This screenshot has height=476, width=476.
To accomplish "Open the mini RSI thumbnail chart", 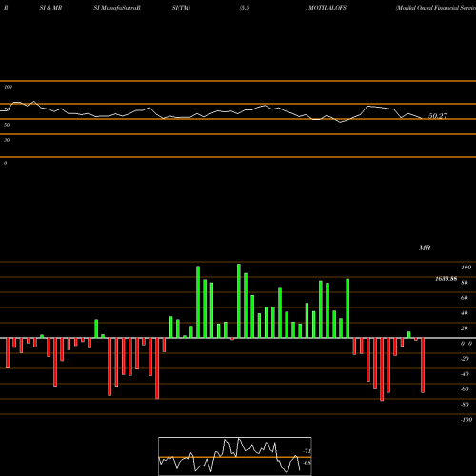I will point(235,456).
